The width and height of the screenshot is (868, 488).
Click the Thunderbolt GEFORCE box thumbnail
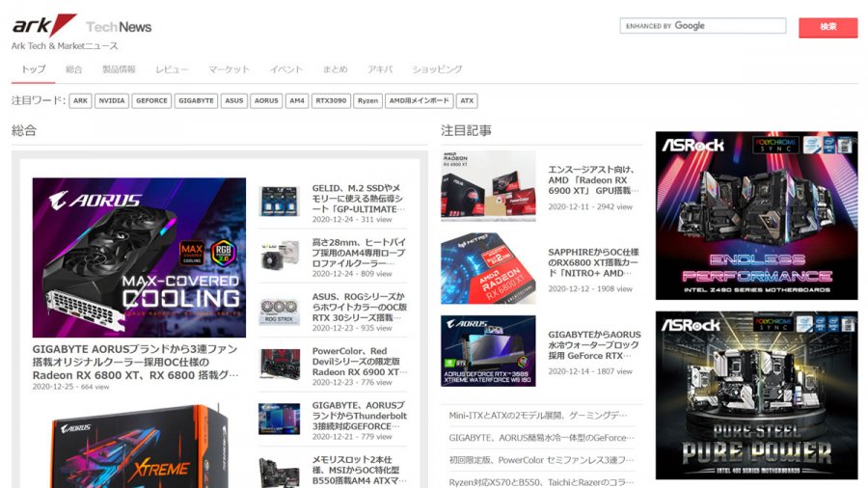tap(279, 418)
